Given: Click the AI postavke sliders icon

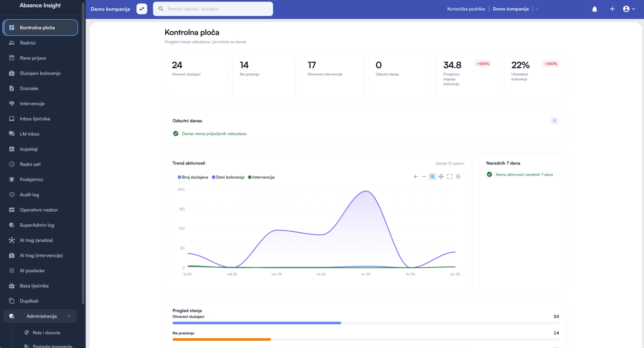Looking at the screenshot, I should pos(12,270).
